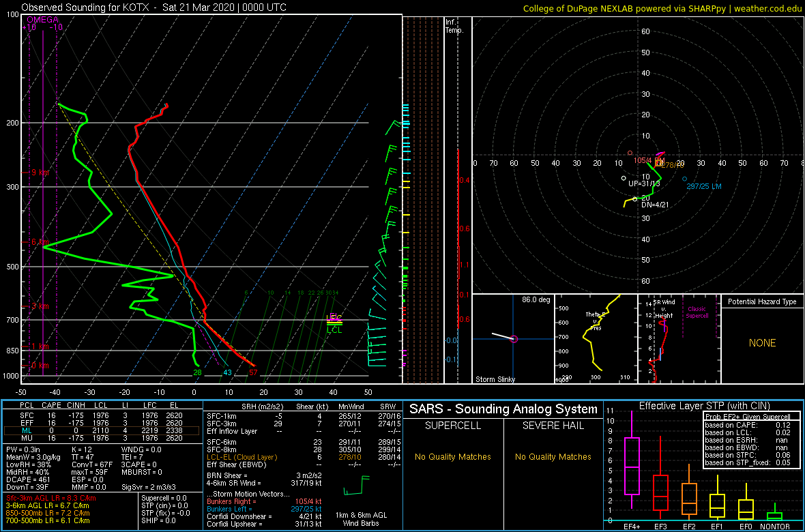Click the 'BRN Shear = 3 m2/s2' value
Screen dimensions: 805x532
click(265, 475)
